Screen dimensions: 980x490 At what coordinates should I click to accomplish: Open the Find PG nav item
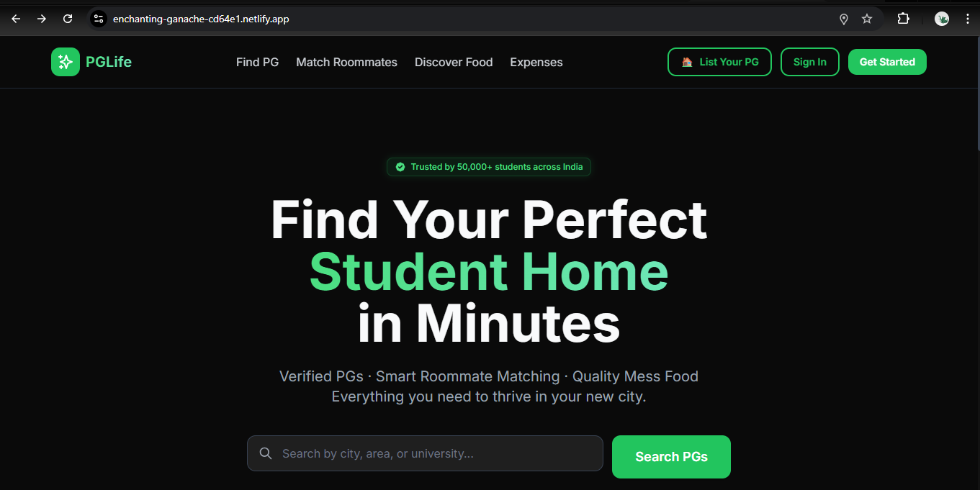coord(257,62)
